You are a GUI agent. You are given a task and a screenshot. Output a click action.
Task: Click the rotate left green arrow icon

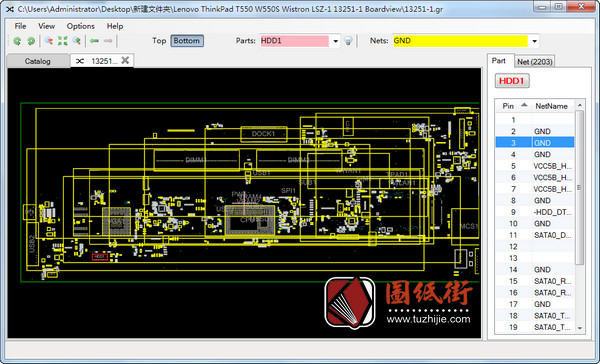click(x=17, y=41)
